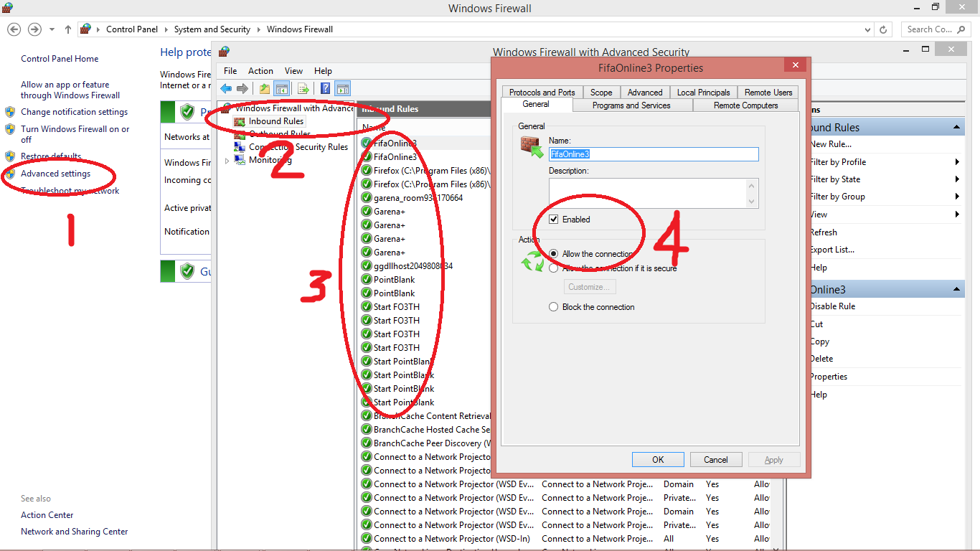Focus the Search Control Panel box
The width and height of the screenshot is (980, 551).
tap(937, 29)
